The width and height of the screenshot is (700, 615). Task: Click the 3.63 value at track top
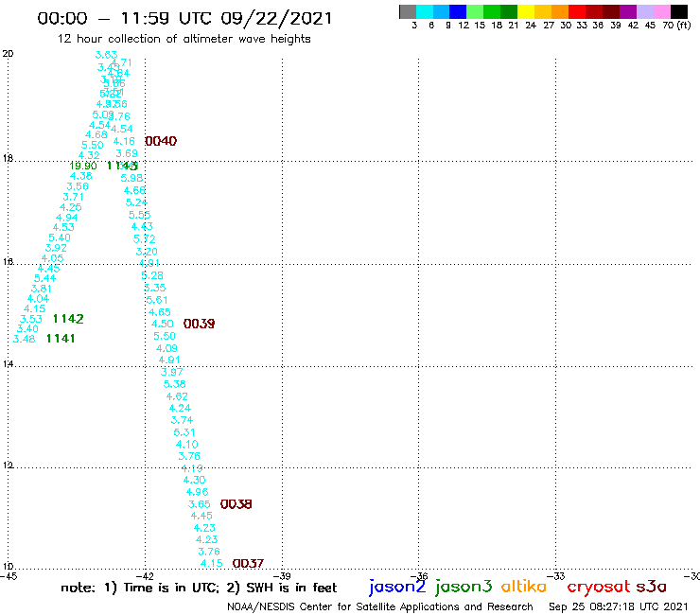coord(106,55)
